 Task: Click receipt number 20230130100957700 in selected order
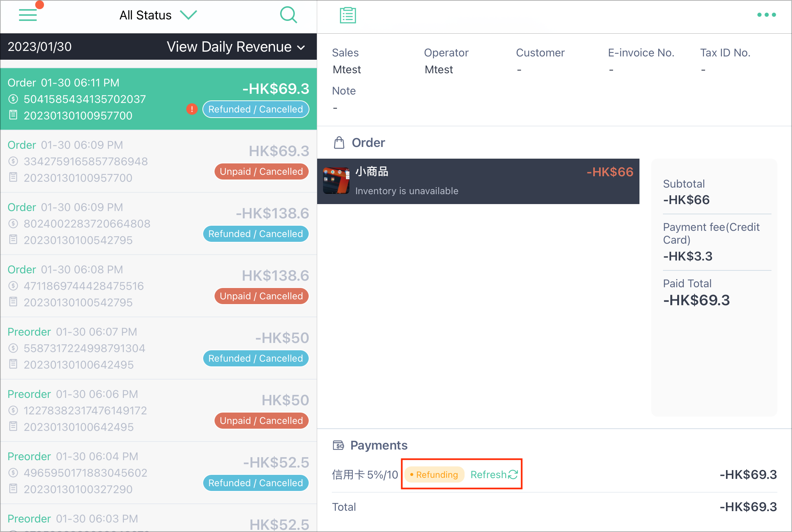(78, 115)
